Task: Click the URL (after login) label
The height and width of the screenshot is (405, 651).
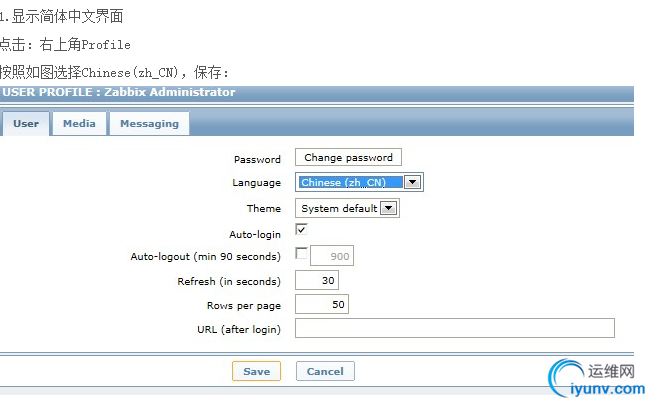Action: coord(239,329)
